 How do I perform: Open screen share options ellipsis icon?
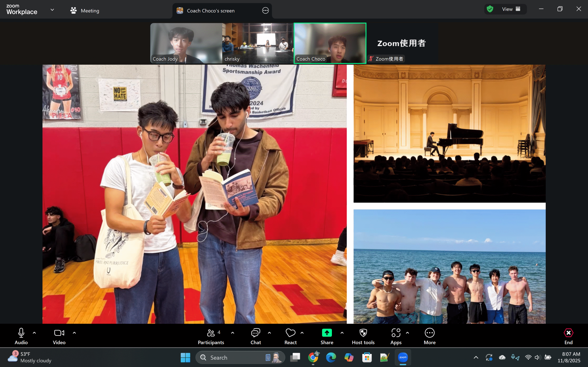(x=265, y=11)
